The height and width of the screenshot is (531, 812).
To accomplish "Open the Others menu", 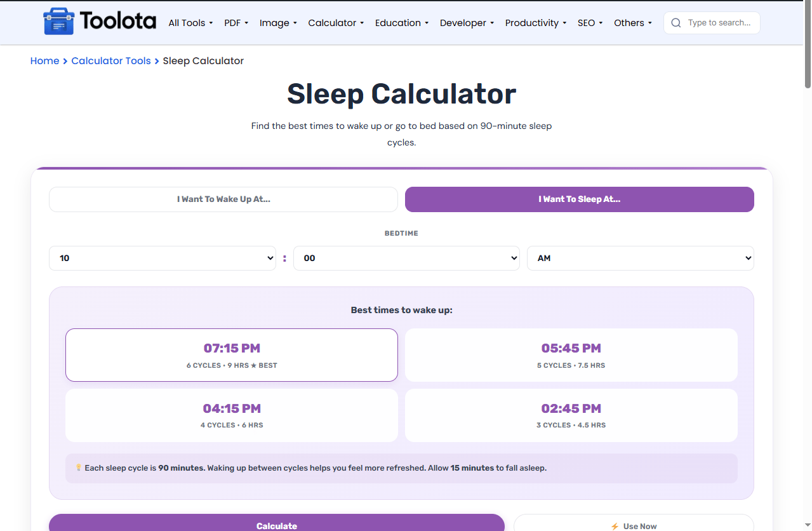I will (633, 23).
